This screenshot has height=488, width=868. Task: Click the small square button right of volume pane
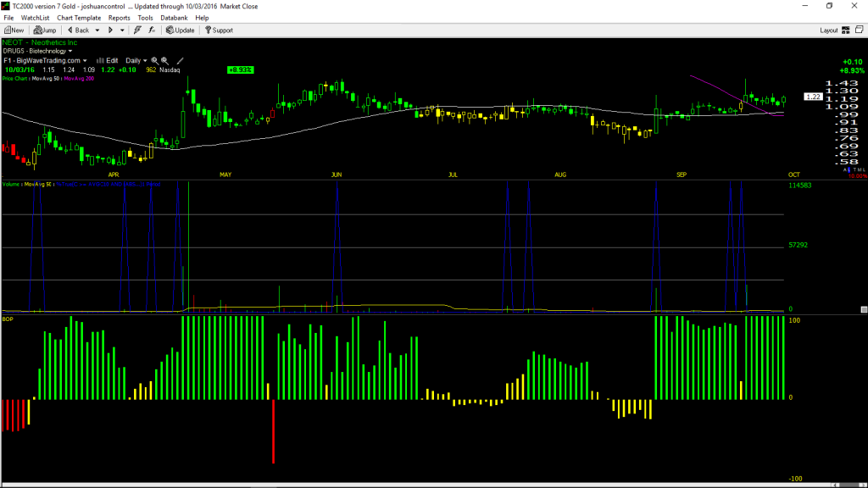tap(864, 310)
